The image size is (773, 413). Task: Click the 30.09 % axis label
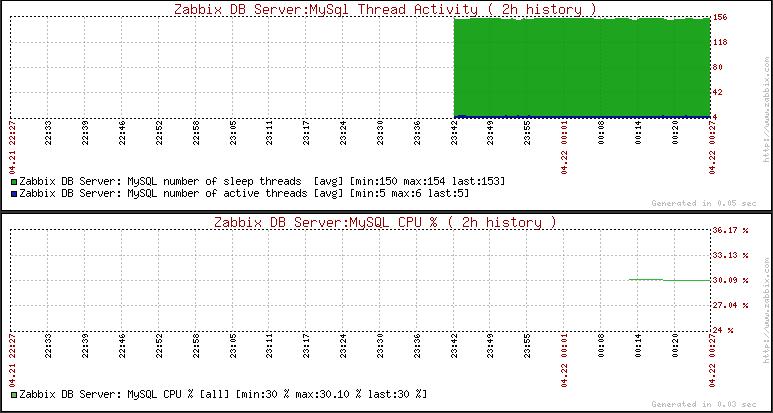(x=731, y=280)
